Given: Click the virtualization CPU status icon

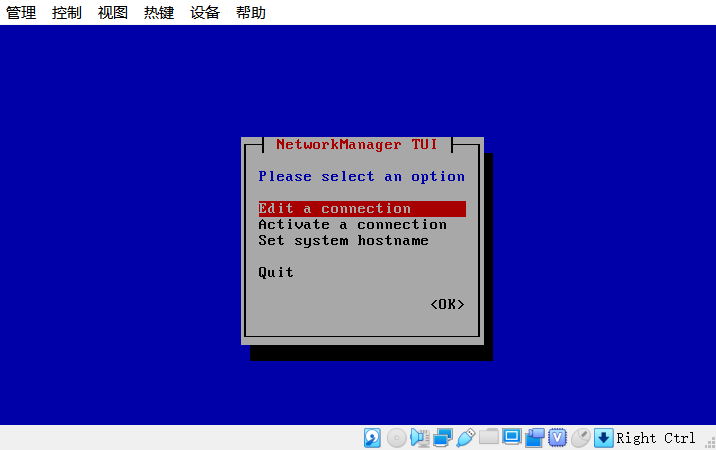Looking at the screenshot, I should (558, 438).
